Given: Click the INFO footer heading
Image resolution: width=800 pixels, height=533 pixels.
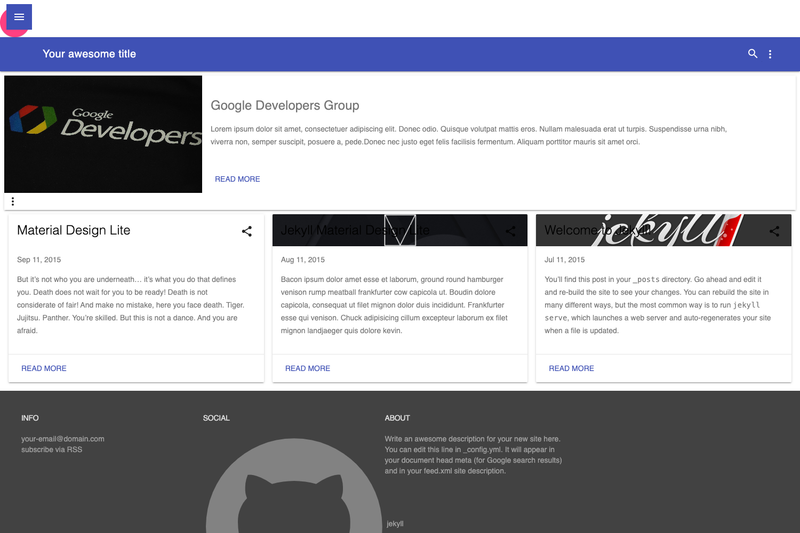Looking at the screenshot, I should (x=30, y=418).
